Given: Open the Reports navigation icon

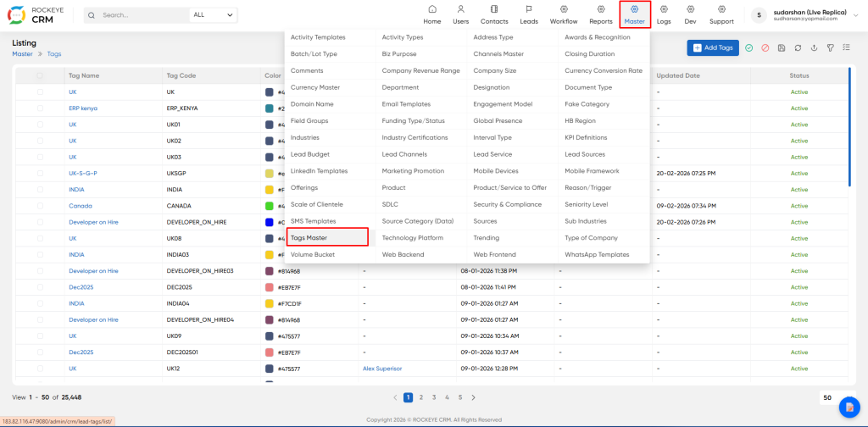Looking at the screenshot, I should tap(601, 9).
